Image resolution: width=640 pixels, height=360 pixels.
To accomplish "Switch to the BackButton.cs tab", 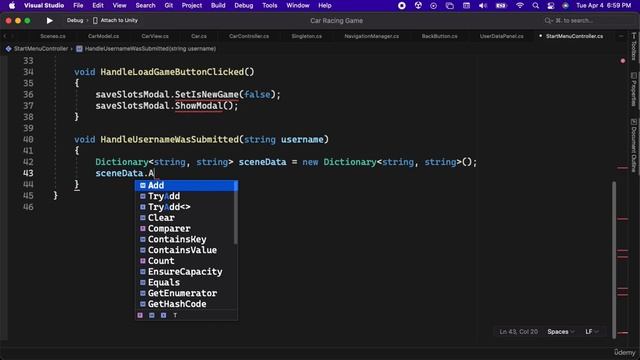I will tap(440, 36).
